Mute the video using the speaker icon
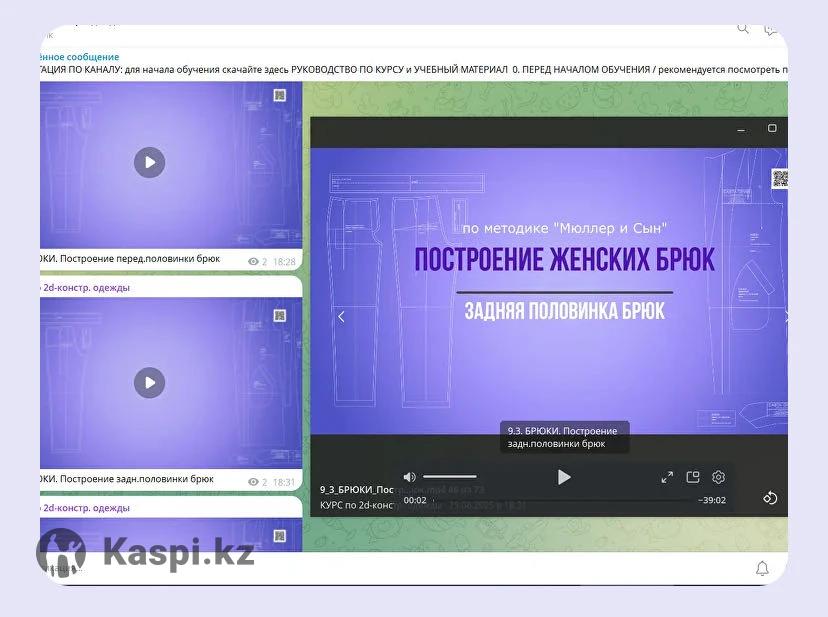The height and width of the screenshot is (617, 828). (x=409, y=477)
